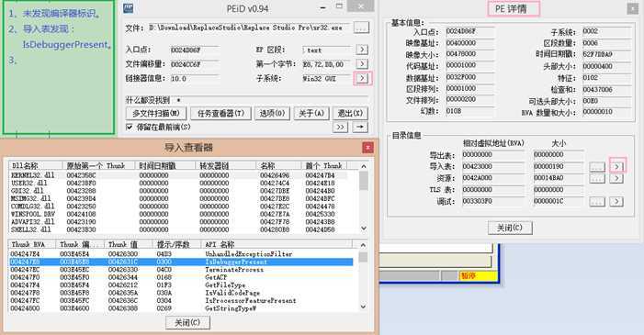
Task: Select the 映像基址 value 00400000
Action: [x=470, y=43]
